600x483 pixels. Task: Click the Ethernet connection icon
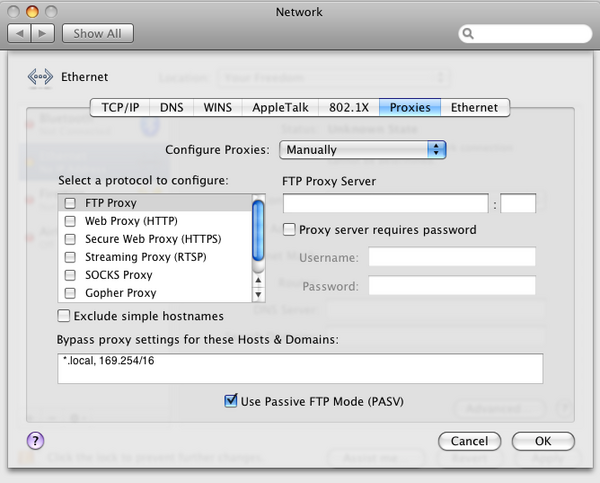pyautogui.click(x=40, y=77)
